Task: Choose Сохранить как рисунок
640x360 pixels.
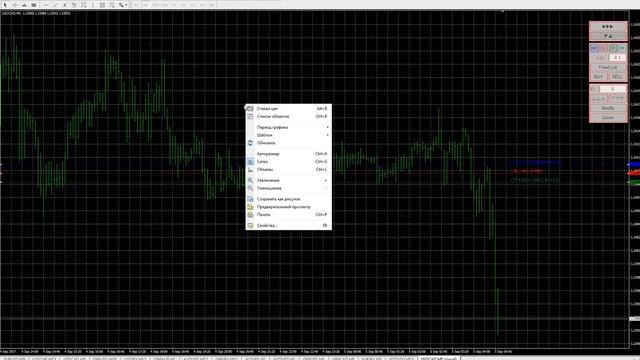Action: [x=289, y=199]
